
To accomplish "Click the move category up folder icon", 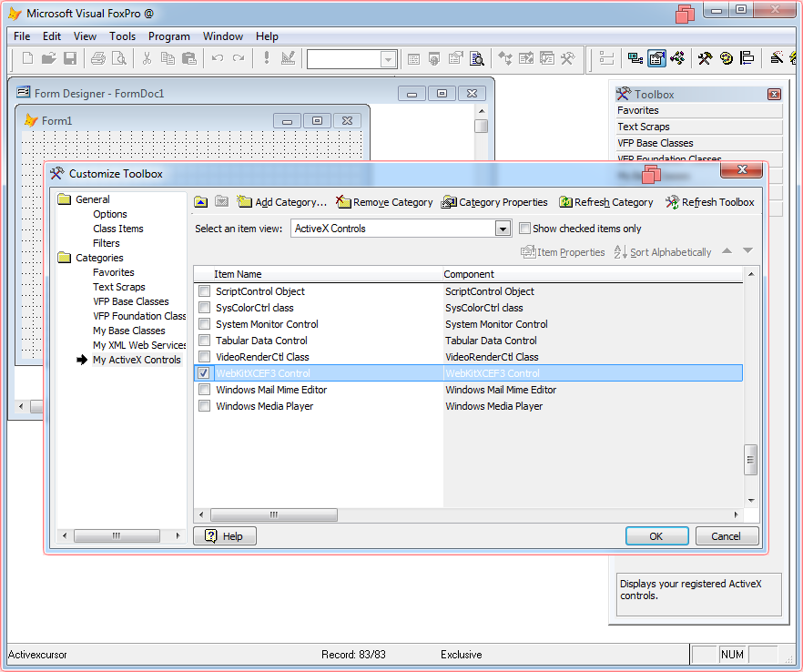I will (200, 202).
